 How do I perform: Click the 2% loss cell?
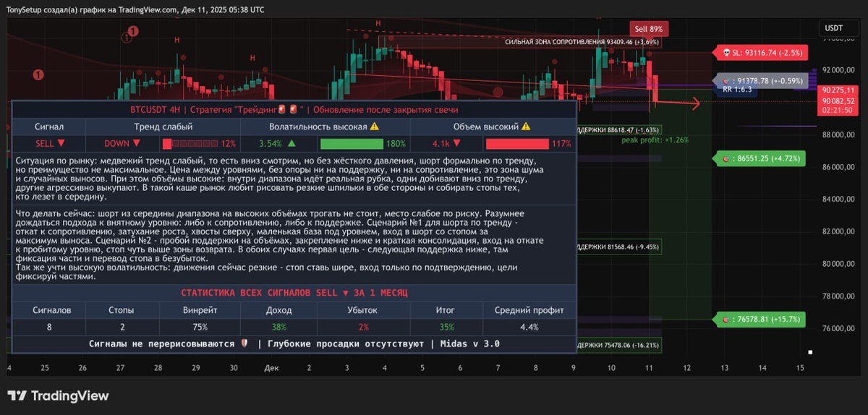tap(363, 327)
